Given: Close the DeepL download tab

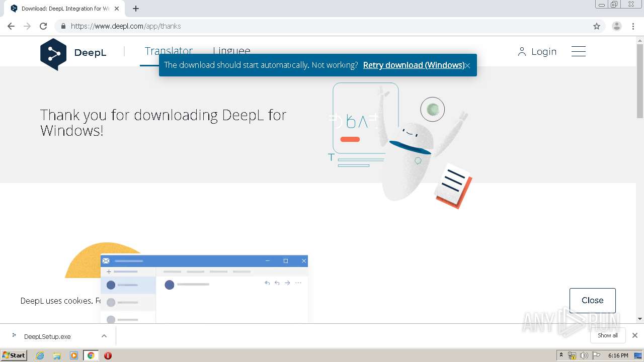Looking at the screenshot, I should coord(116,9).
